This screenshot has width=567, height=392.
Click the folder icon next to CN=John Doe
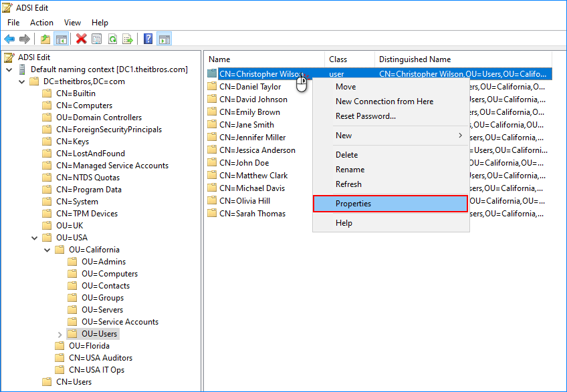click(212, 162)
